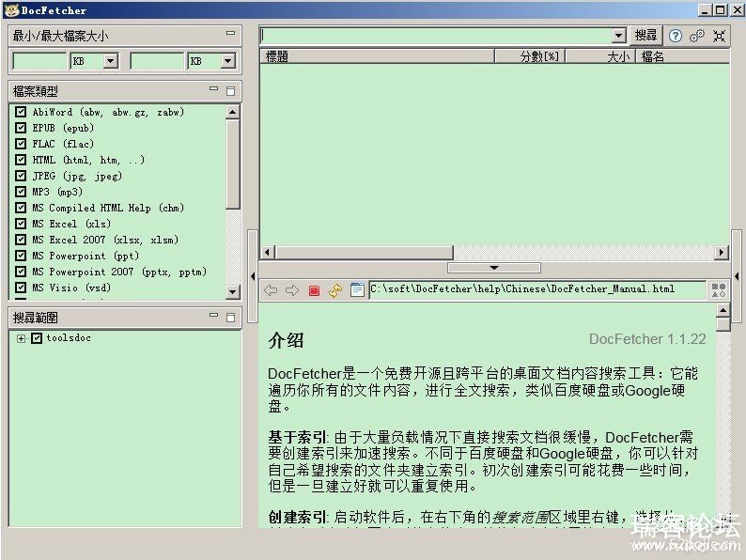Screen dimensions: 746x560
Task: Collapse the preview with the down-arrow bar
Action: 494,268
